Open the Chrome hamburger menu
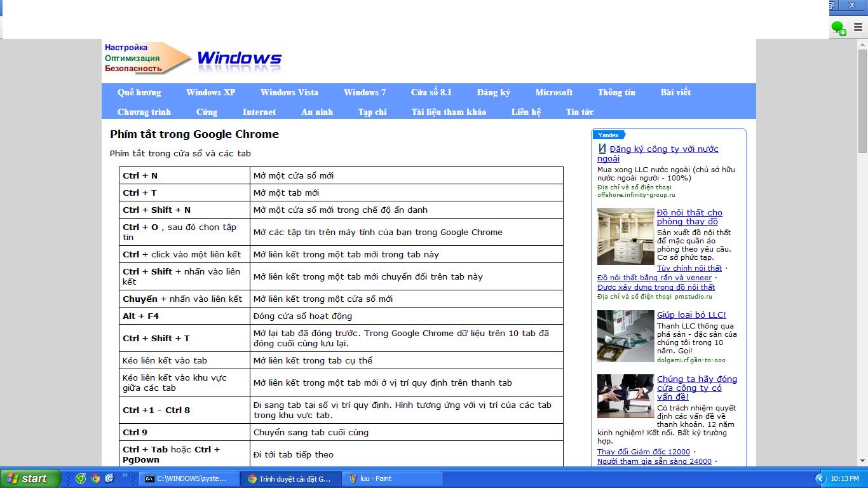The height and width of the screenshot is (488, 868). pyautogui.click(x=858, y=27)
